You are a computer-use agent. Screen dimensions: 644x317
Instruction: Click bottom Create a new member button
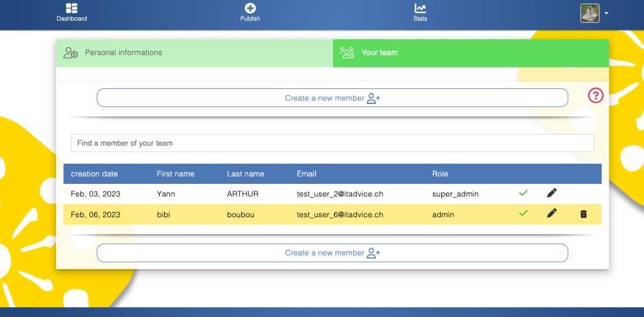coord(332,253)
